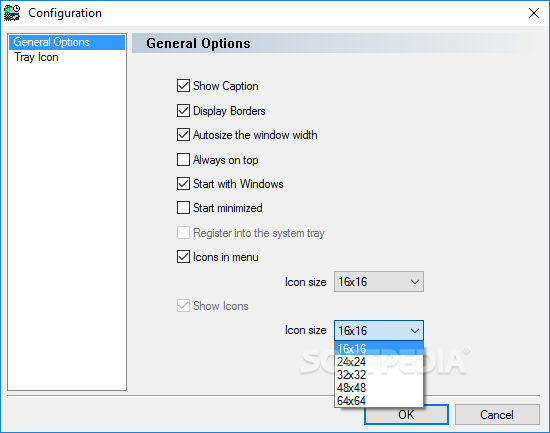550x433 pixels.
Task: Click Register into the system tray checkbox
Action: (183, 233)
